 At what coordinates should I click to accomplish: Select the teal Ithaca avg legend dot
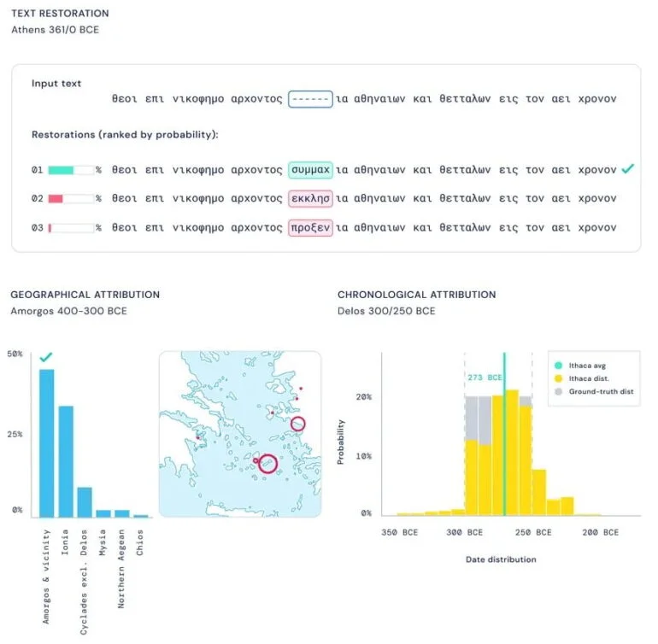[558, 366]
